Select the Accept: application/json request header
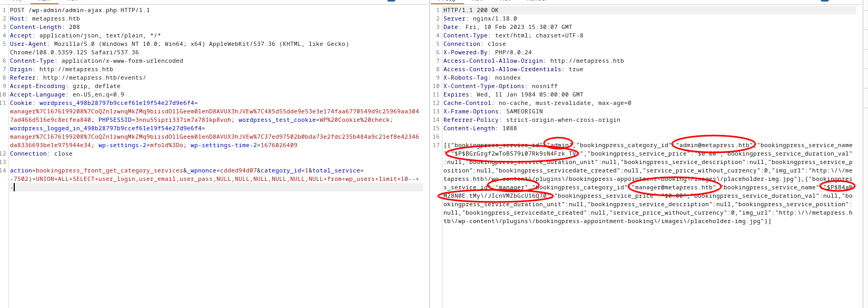868x308 pixels. click(85, 35)
